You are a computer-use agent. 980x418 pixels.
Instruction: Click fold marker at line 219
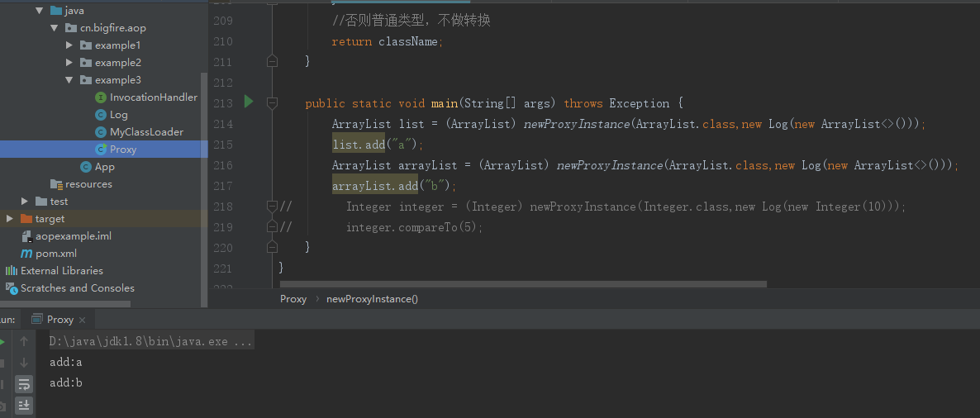[x=272, y=226]
